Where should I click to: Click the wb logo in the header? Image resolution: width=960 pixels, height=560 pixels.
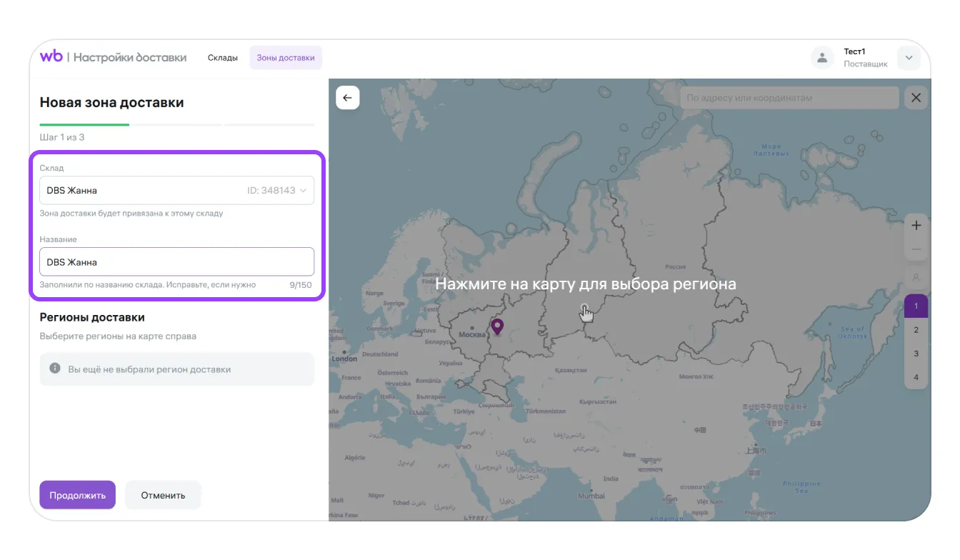click(51, 57)
